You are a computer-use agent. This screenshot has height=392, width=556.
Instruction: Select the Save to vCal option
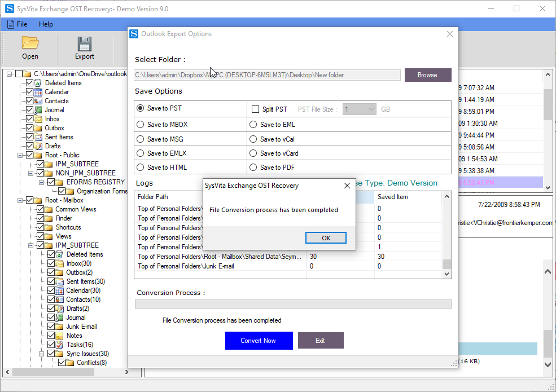point(253,139)
